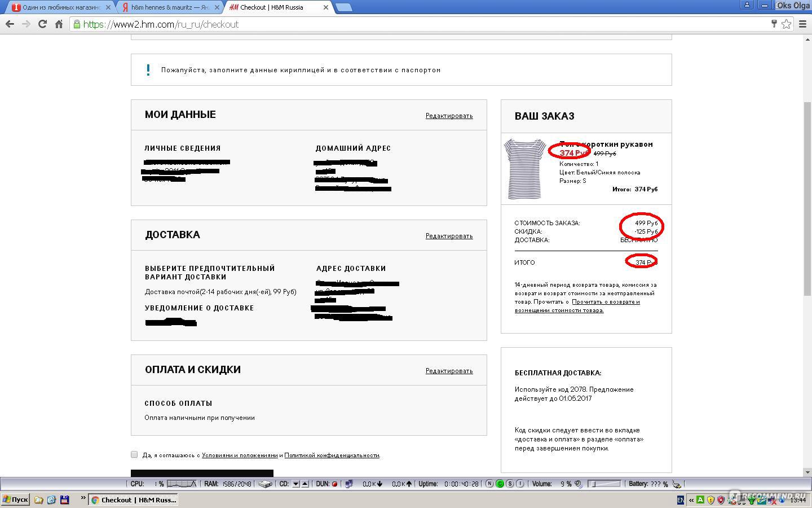The image size is (812, 508).
Task: Click the hard drive icon in status bar
Action: coord(265,484)
